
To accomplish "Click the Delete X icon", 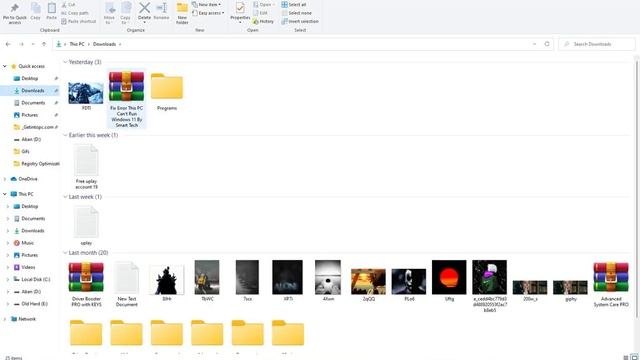I will point(144,8).
